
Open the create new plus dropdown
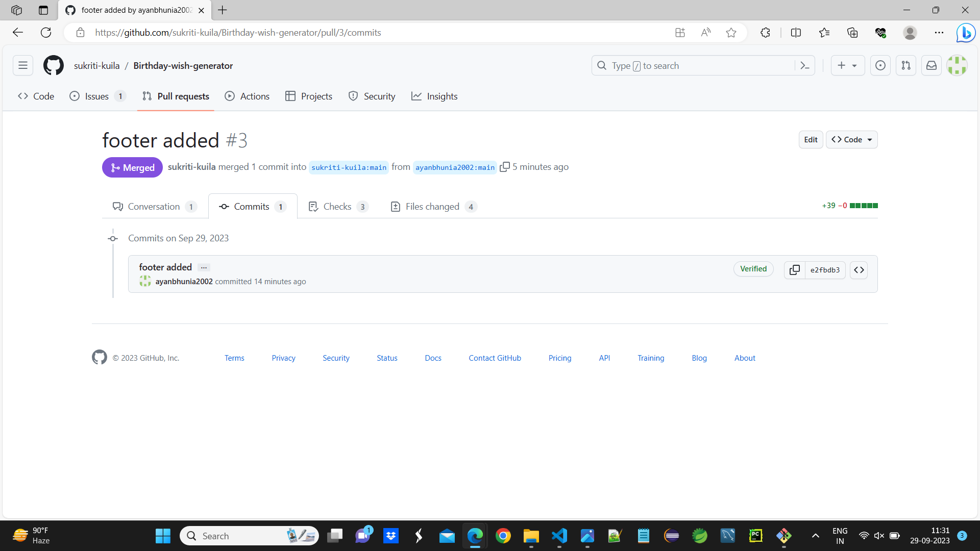(847, 65)
